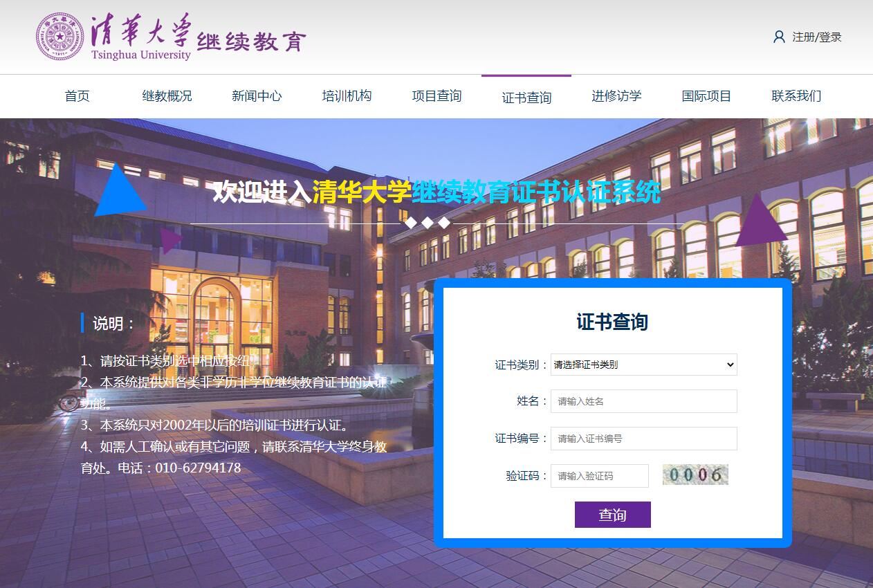Refresh the 0006 captcha image

[x=695, y=475]
